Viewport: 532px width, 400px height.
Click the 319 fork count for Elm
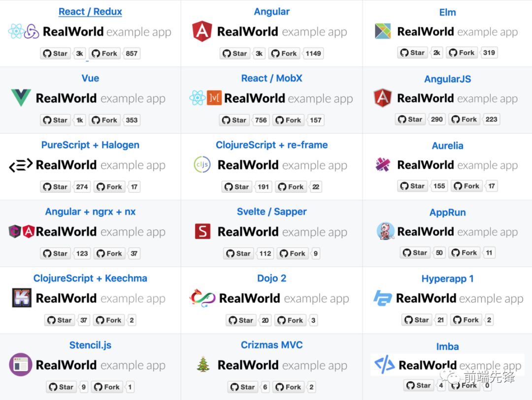coord(489,53)
